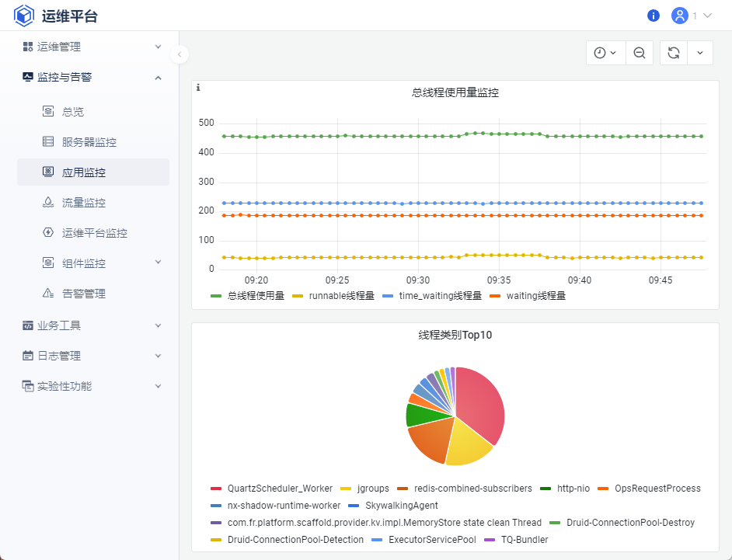Click the 运维平台 cube logo
Screen dimensions: 732x560
click(x=25, y=16)
